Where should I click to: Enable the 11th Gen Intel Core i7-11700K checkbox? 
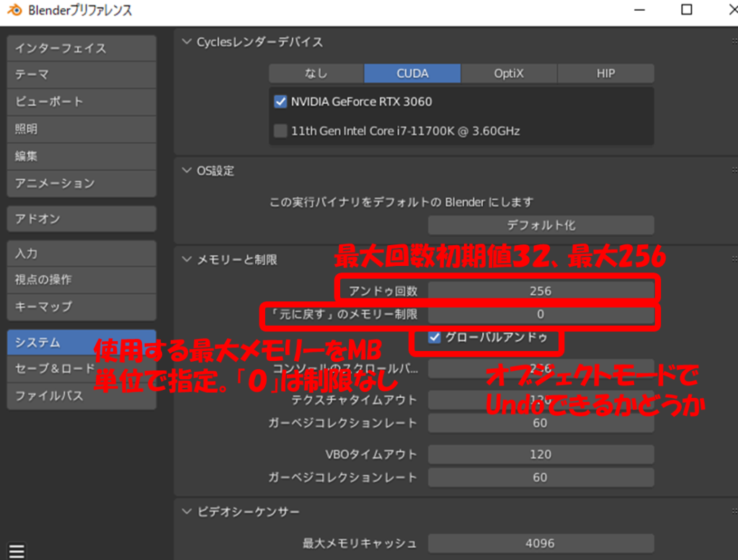[x=280, y=131]
